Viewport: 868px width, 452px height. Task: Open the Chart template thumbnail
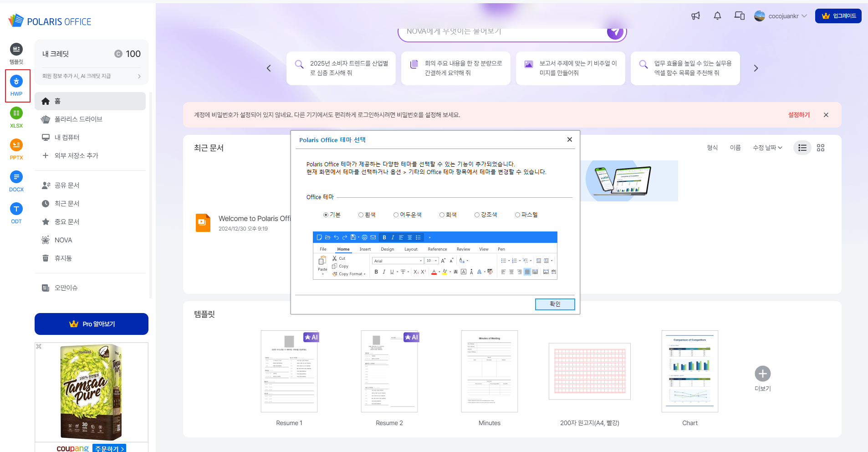pyautogui.click(x=690, y=371)
